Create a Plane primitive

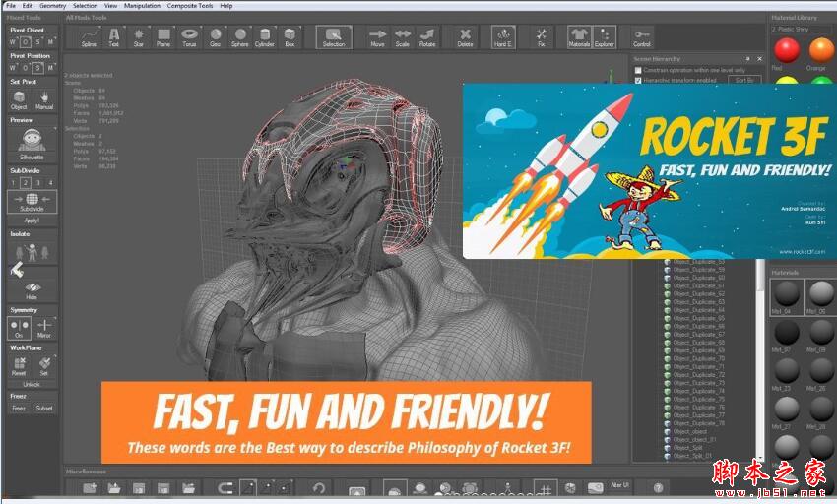coord(163,37)
